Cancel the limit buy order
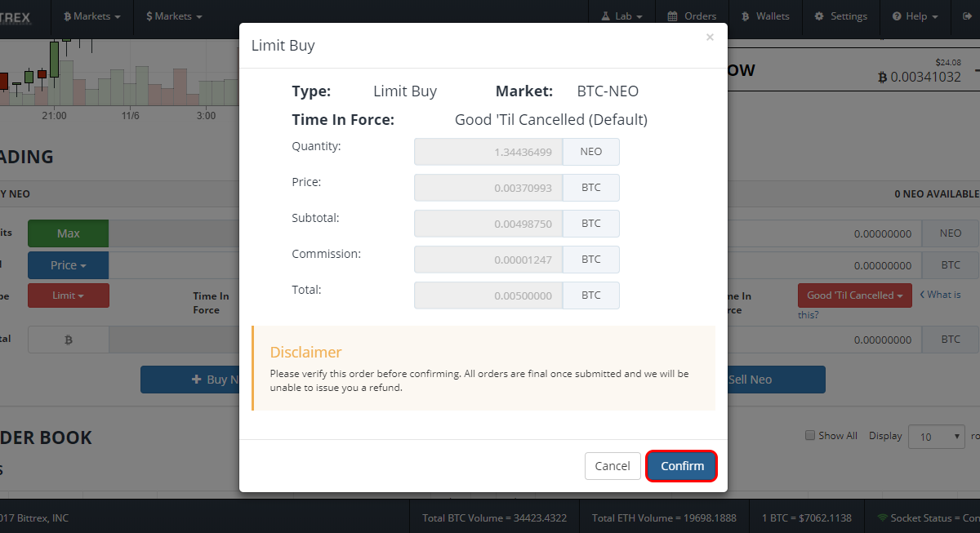The image size is (980, 533). (612, 466)
